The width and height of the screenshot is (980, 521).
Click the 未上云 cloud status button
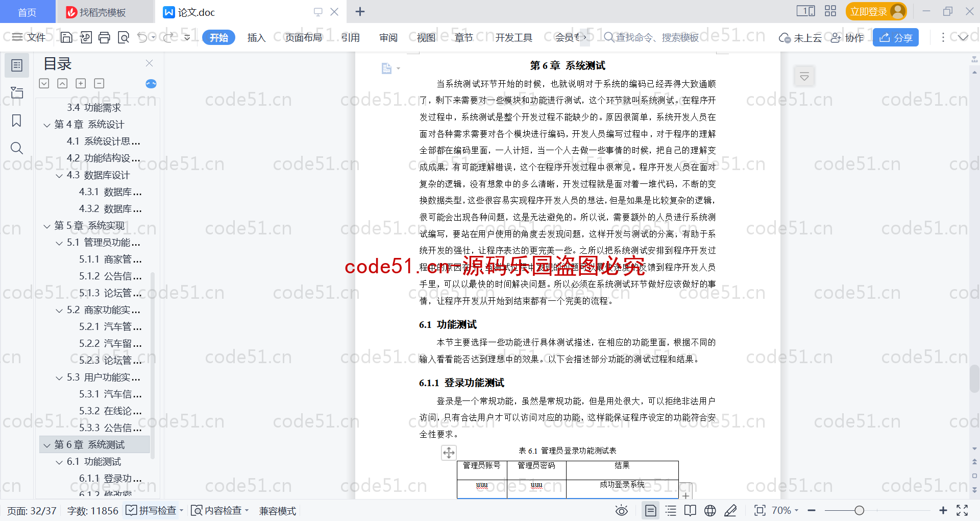(x=800, y=37)
